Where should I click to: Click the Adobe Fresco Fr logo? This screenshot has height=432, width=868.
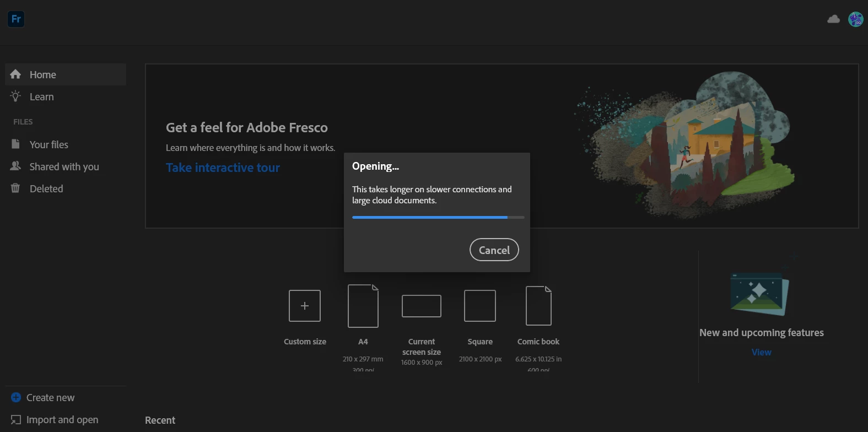[16, 19]
